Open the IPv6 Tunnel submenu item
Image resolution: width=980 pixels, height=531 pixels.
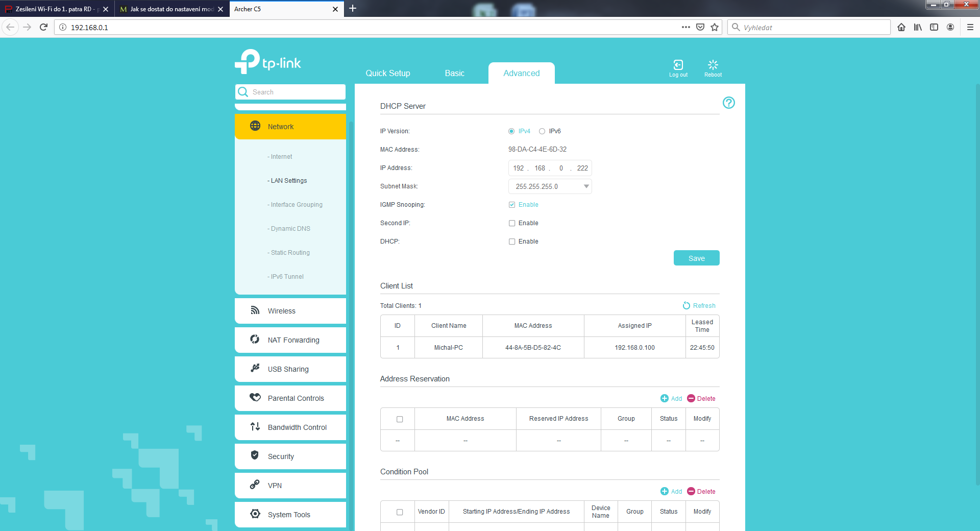point(285,277)
